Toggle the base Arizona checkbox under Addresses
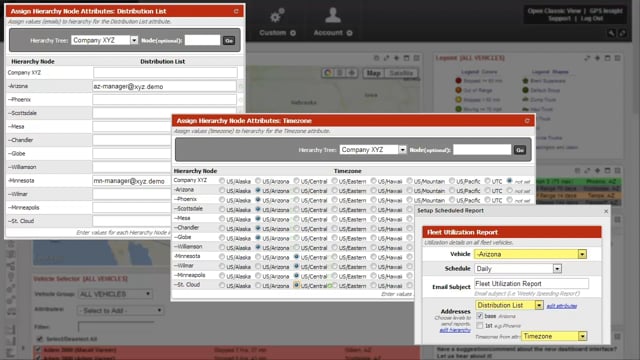This screenshot has height=360, width=640. pyautogui.click(x=480, y=316)
